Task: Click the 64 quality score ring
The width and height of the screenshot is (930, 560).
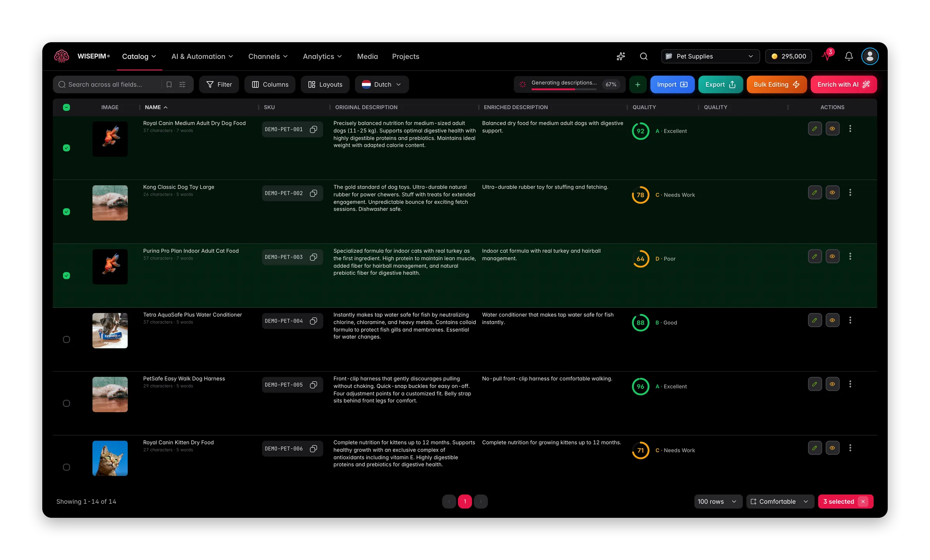Action: tap(641, 259)
